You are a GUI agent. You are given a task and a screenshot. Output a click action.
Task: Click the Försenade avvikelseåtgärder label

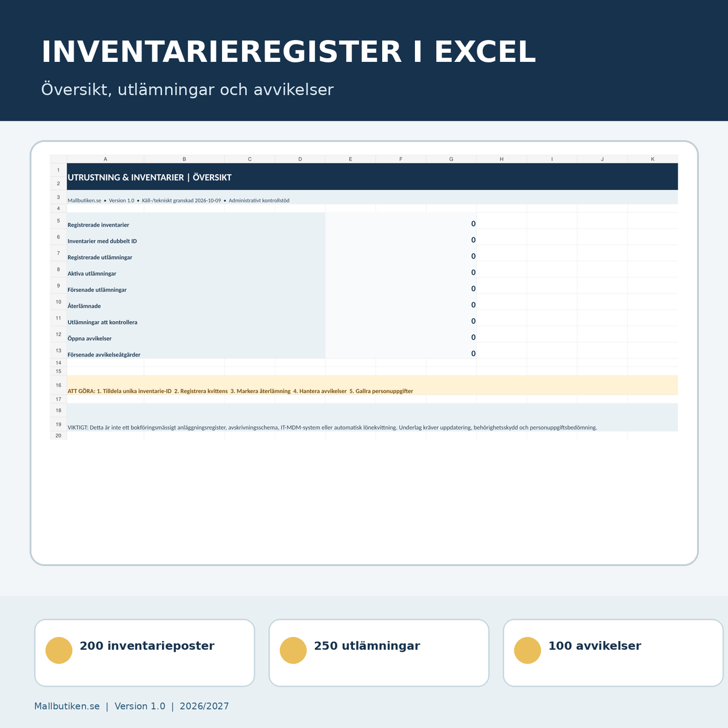104,355
